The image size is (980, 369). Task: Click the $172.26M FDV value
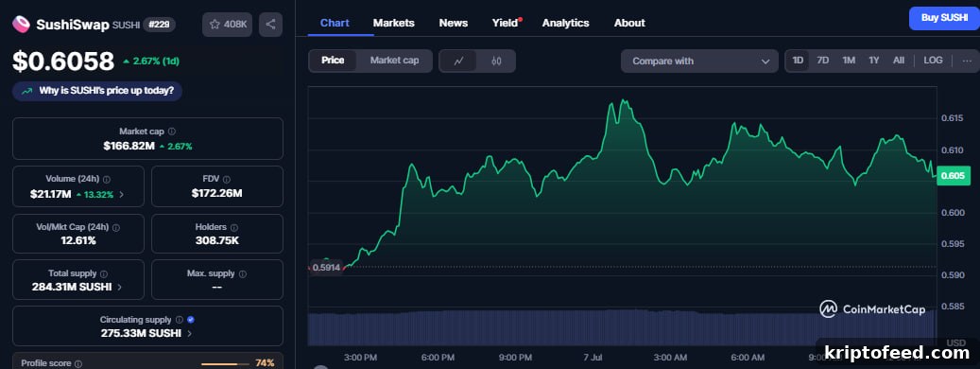coord(216,193)
